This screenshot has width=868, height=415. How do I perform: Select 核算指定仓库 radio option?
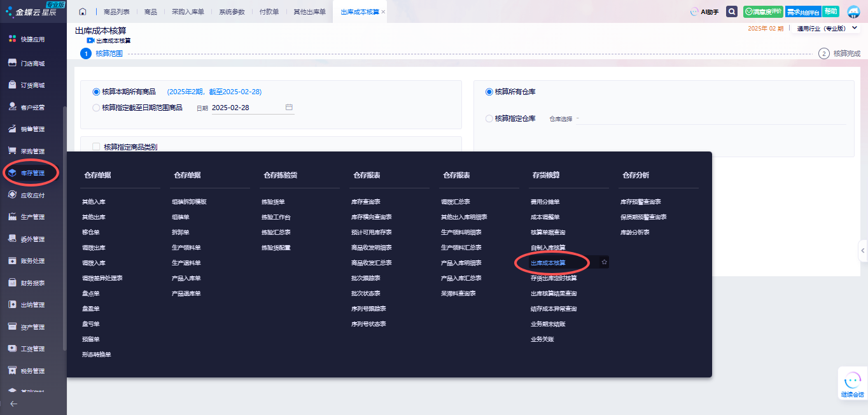[489, 118]
